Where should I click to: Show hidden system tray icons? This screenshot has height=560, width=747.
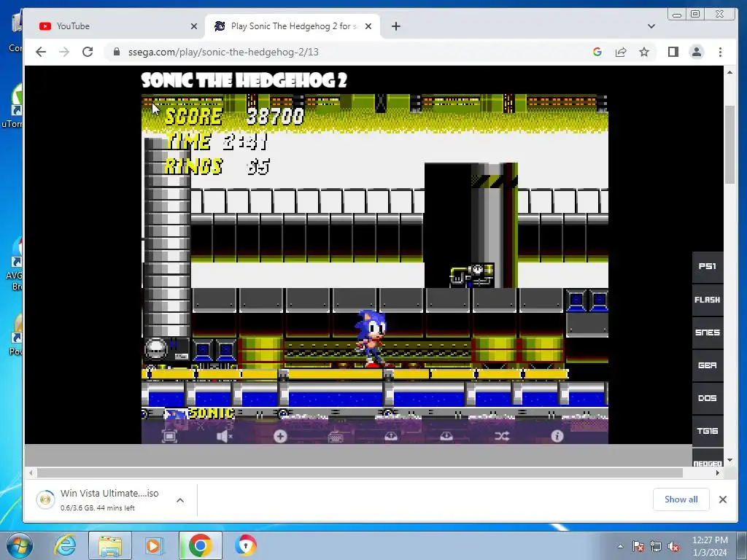pyautogui.click(x=620, y=546)
